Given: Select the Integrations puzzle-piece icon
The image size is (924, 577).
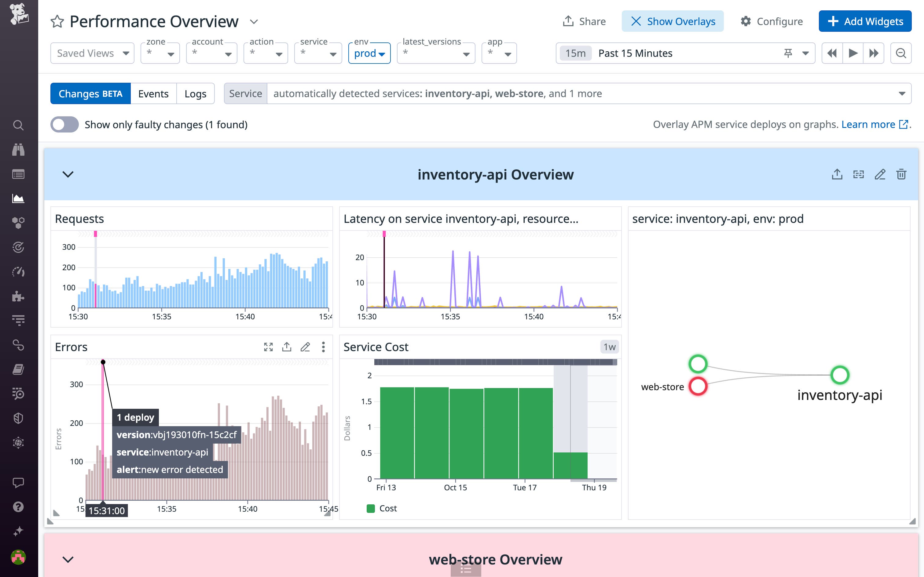Looking at the screenshot, I should (x=18, y=296).
